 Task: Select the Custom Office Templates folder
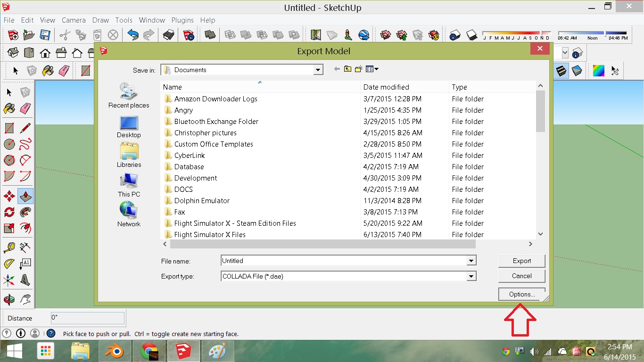214,144
